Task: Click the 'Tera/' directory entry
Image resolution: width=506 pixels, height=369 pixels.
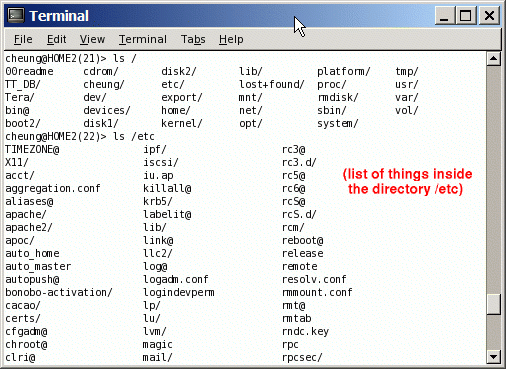Action: [x=20, y=97]
